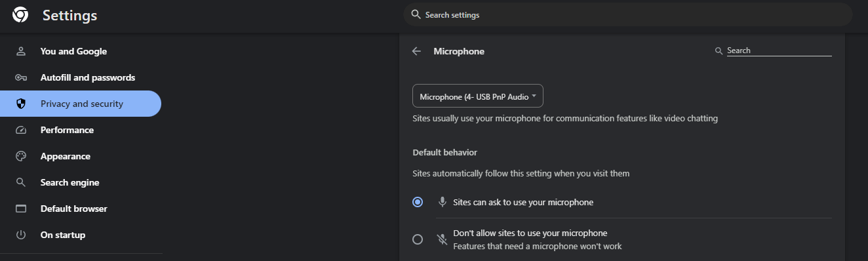Open Autofill and passwords section

[x=81, y=77]
